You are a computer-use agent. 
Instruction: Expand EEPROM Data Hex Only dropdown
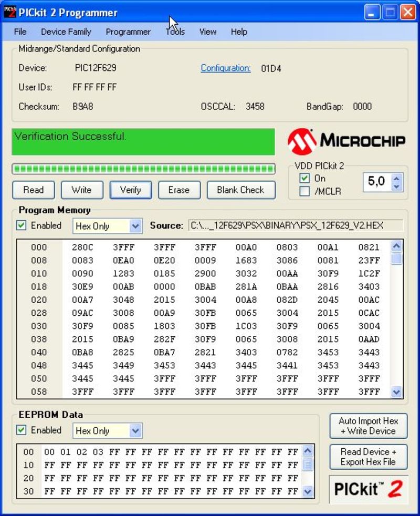[135, 431]
